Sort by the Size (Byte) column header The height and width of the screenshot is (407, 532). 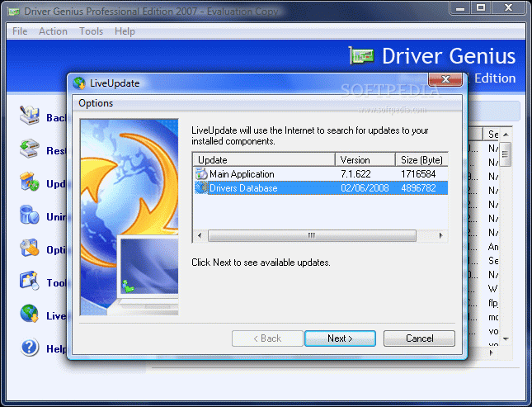422,159
